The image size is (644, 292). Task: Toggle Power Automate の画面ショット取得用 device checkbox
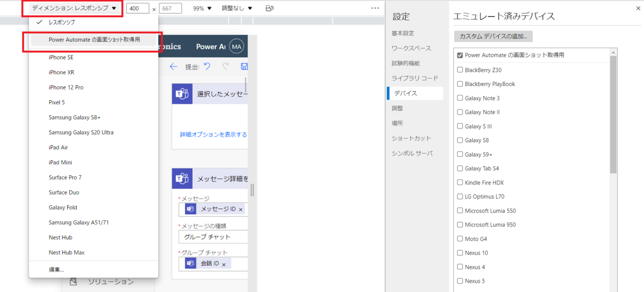(460, 55)
